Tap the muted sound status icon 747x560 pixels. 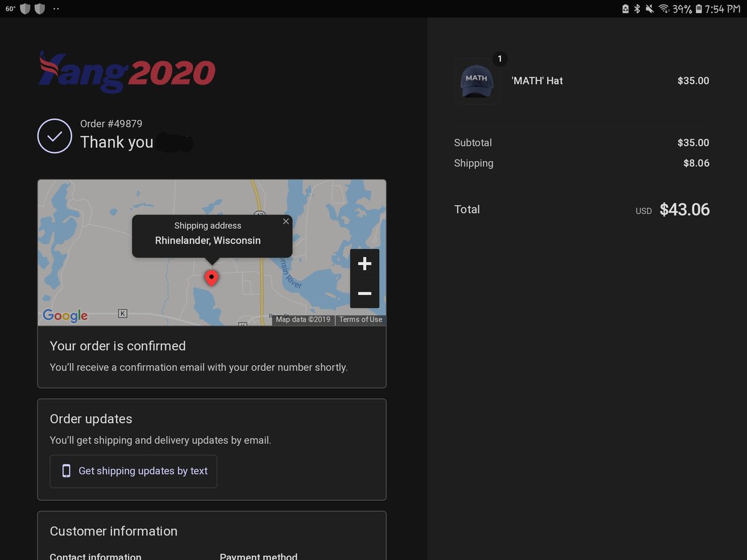pos(650,9)
